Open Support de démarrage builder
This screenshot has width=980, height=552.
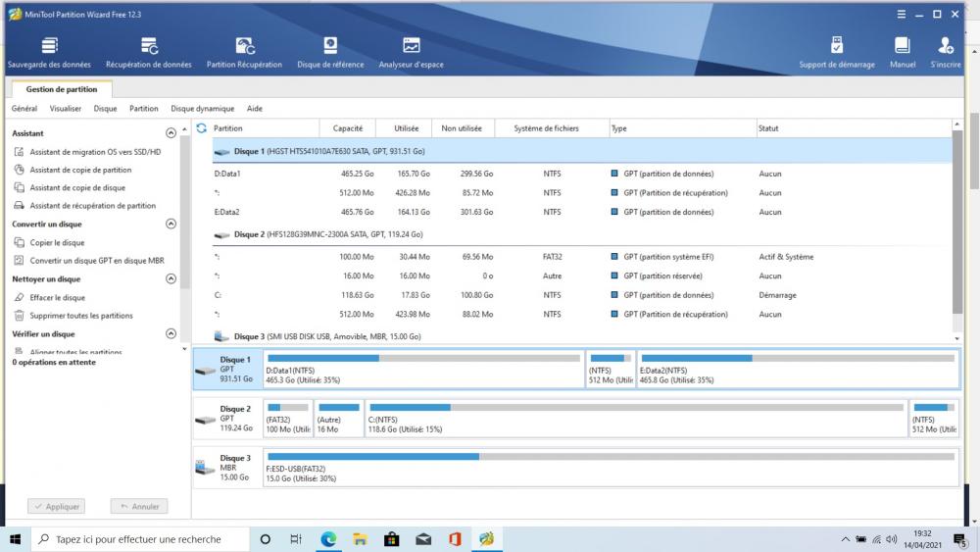(x=837, y=53)
